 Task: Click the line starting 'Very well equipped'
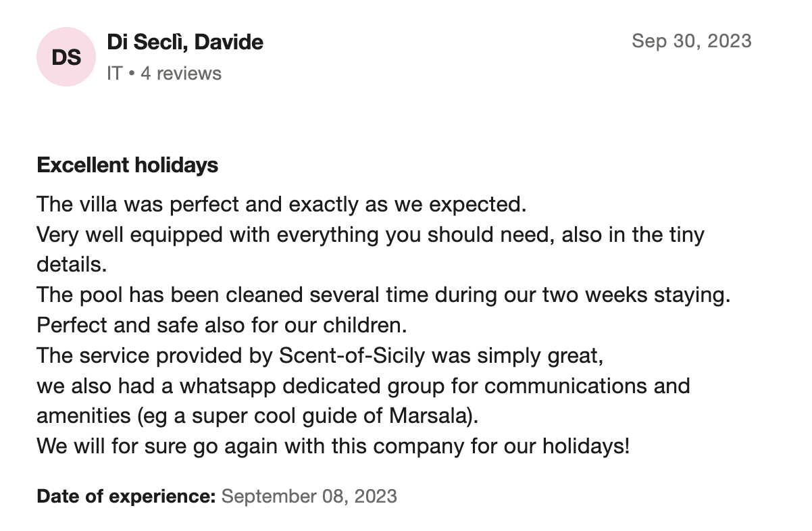point(370,235)
